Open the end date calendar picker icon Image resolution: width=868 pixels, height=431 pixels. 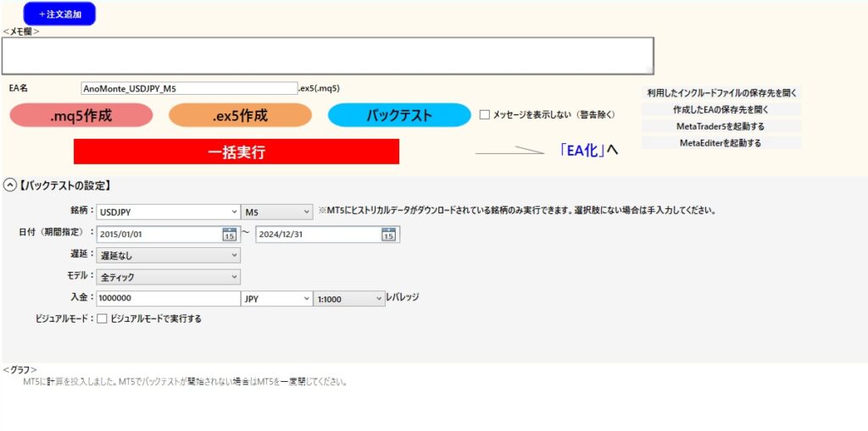coord(388,235)
